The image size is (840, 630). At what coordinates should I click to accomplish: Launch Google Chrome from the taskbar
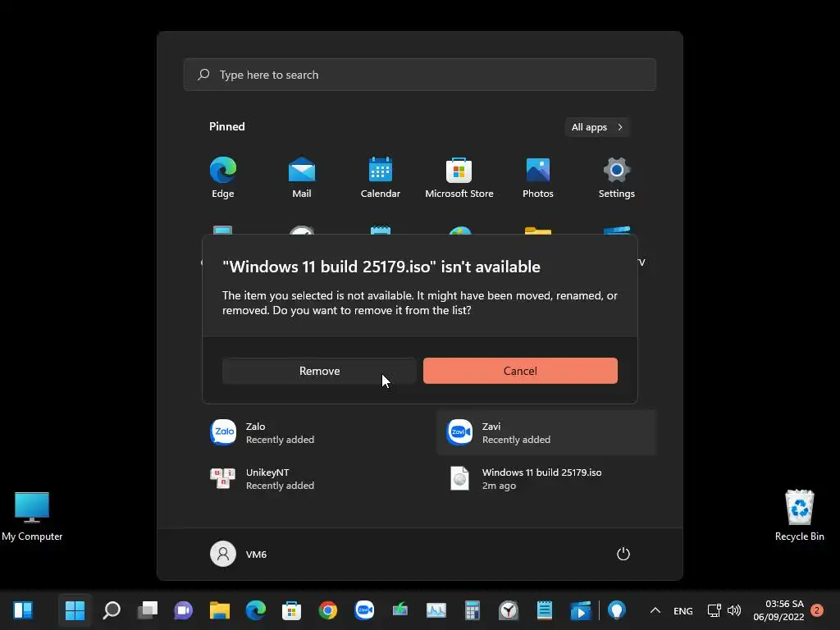pos(328,610)
